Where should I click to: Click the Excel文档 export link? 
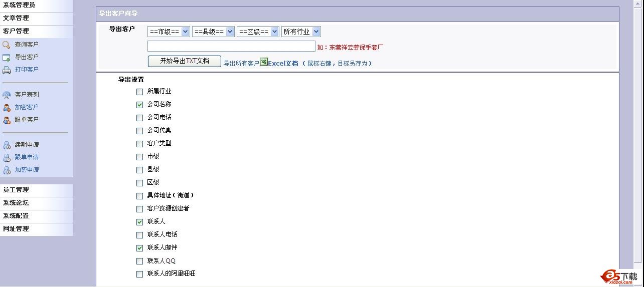[283, 64]
